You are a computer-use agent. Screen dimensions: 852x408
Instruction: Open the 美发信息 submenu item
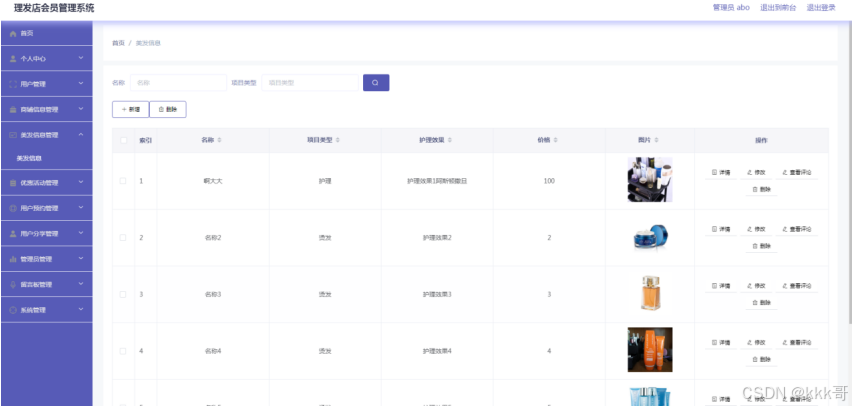tap(29, 159)
